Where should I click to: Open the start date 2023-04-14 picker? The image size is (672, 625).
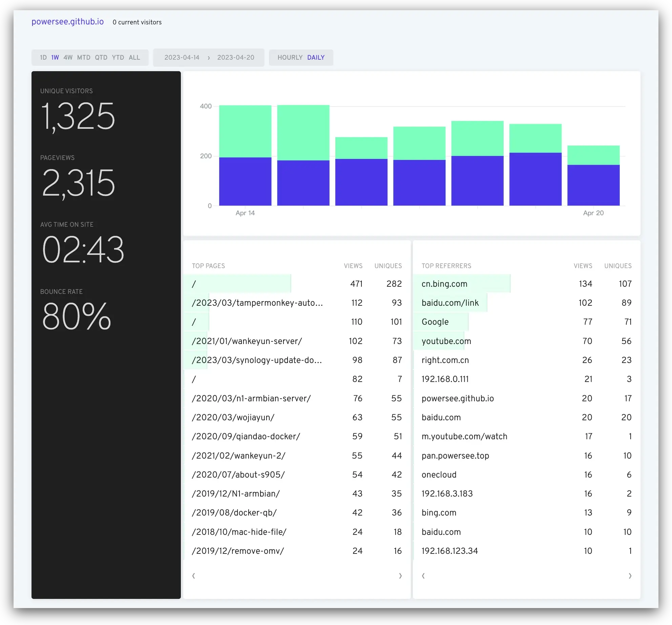pyautogui.click(x=182, y=58)
